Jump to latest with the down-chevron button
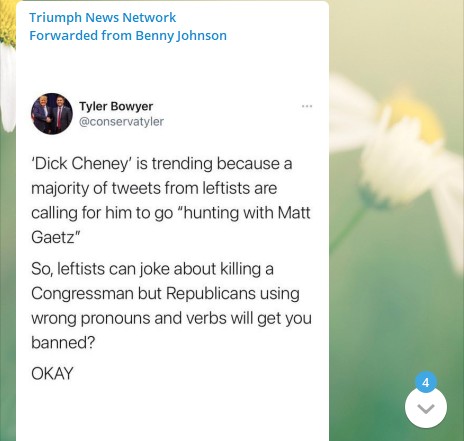464x441 pixels. tap(426, 408)
